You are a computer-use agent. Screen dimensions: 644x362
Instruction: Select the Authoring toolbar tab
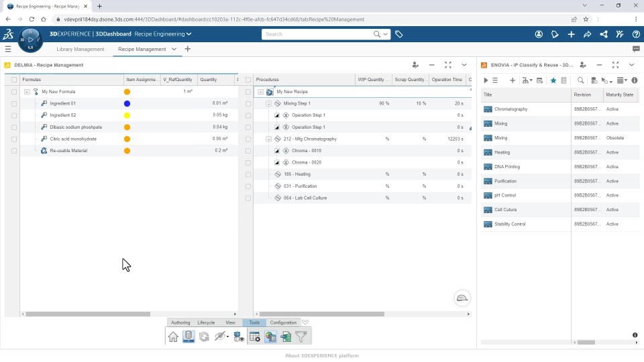[x=180, y=322]
